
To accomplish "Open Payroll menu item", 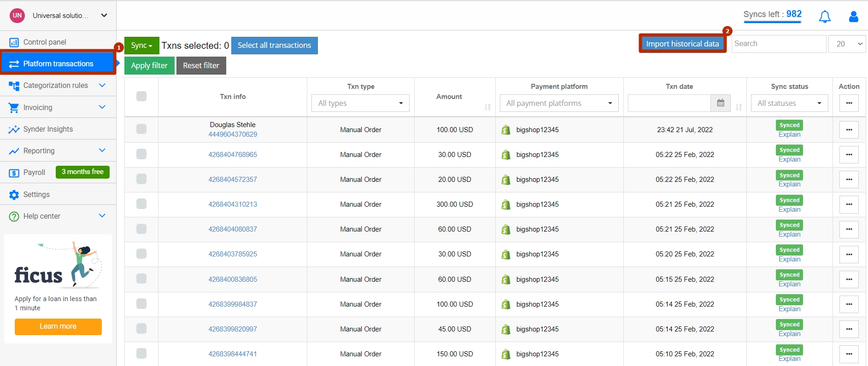I will click(34, 172).
